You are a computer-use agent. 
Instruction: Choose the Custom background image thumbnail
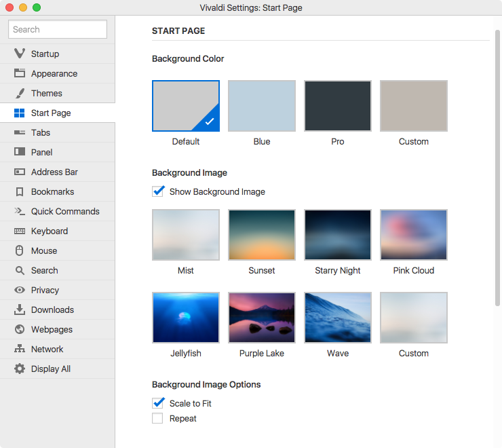(413, 318)
